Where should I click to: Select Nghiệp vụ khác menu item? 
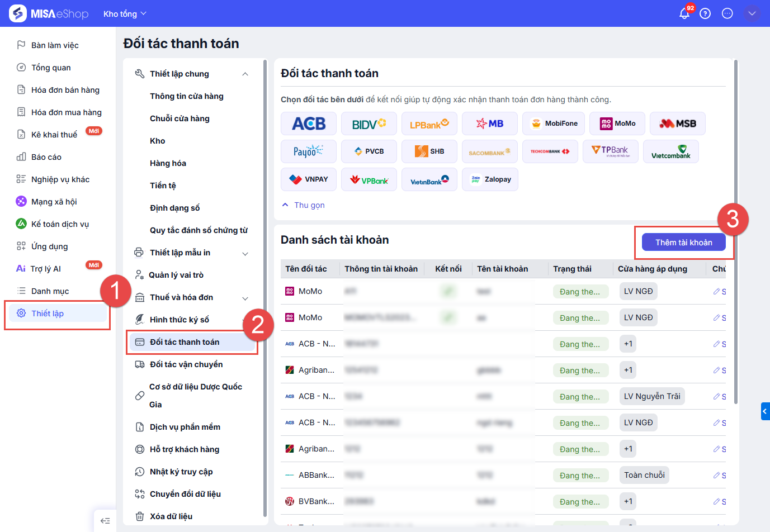[60, 179]
